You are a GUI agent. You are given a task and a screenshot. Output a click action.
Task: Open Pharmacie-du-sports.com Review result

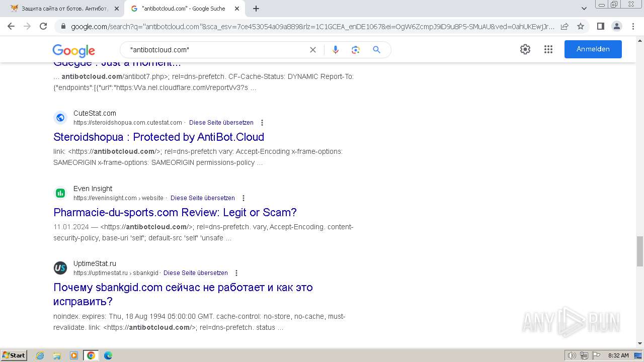175,212
